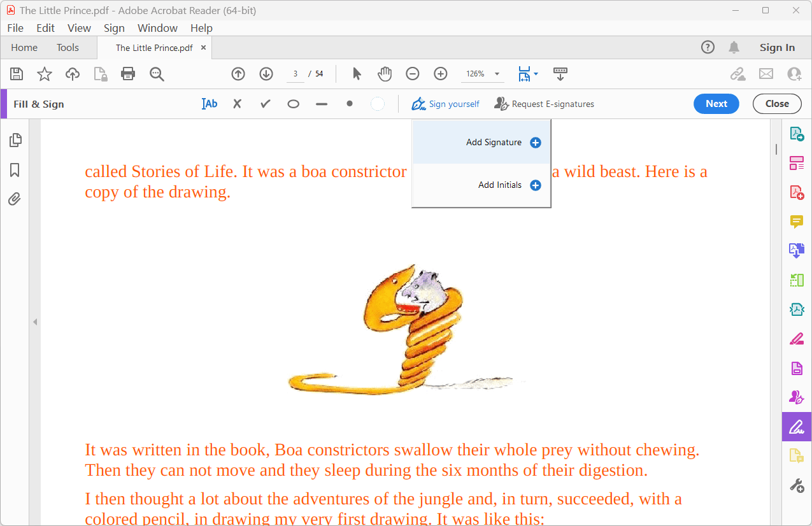Image resolution: width=812 pixels, height=526 pixels.
Task: Select the Line annotation tool
Action: (321, 103)
